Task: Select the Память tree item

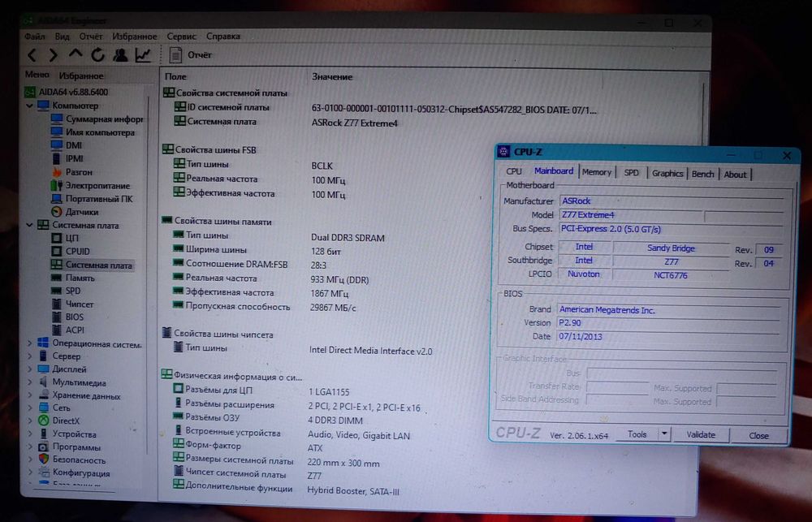Action: click(73, 278)
